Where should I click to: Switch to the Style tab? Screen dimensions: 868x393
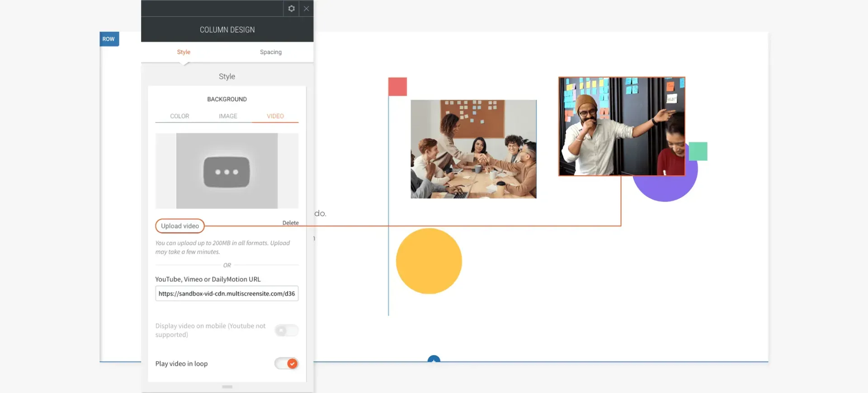click(x=184, y=52)
